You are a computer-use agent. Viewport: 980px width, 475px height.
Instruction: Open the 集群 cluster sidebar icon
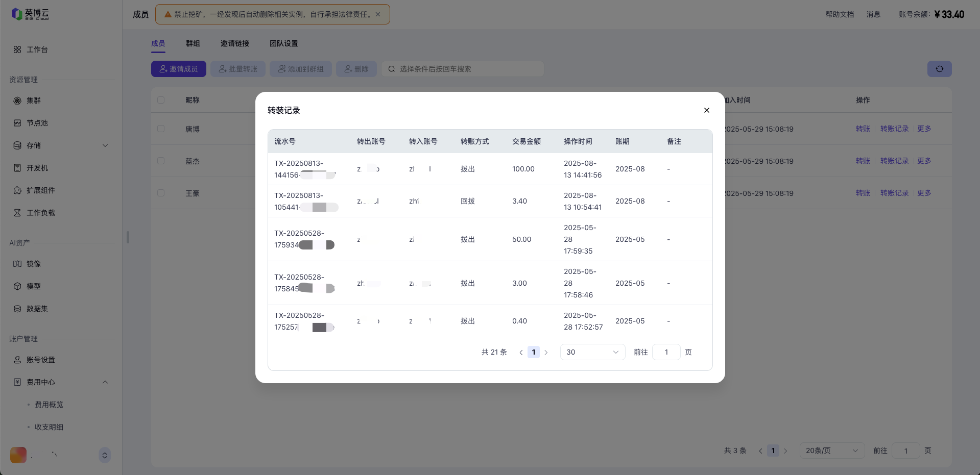click(x=17, y=101)
